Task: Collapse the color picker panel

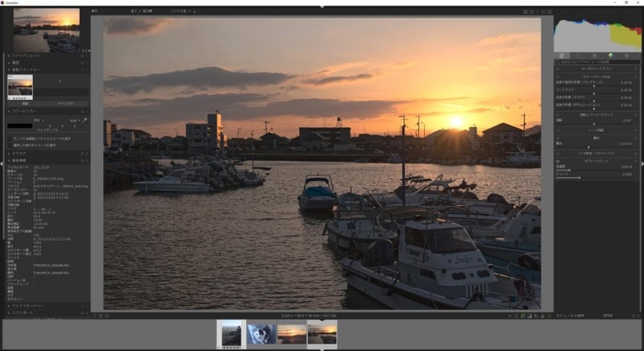Action: (x=23, y=111)
